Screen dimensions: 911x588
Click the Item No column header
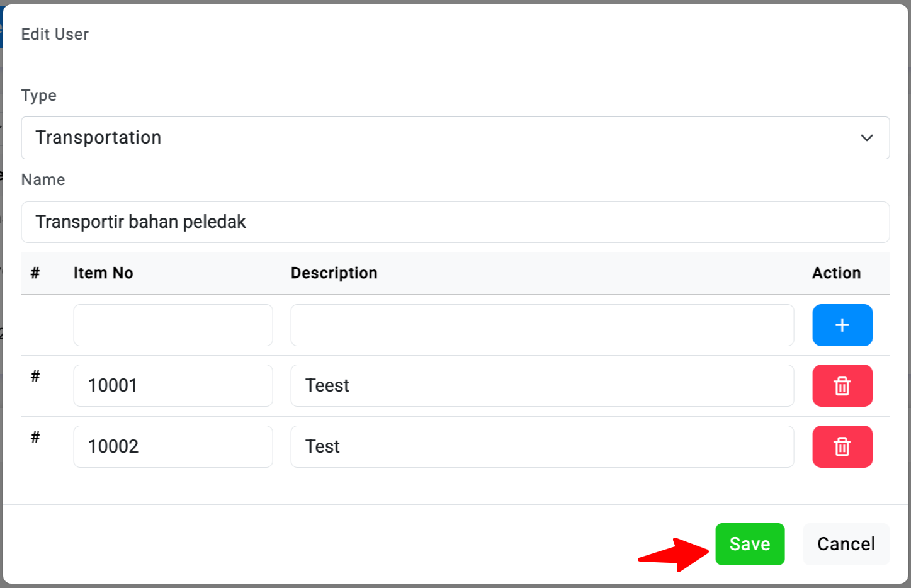(x=103, y=273)
